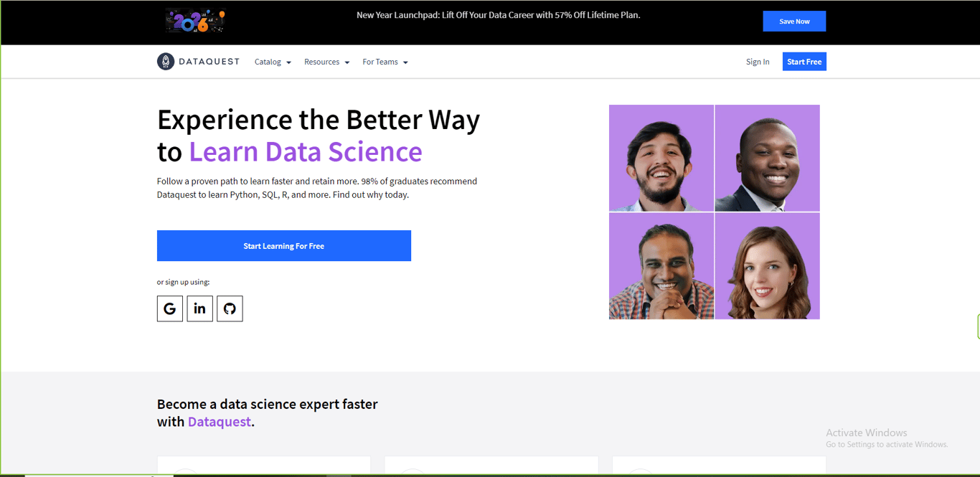Image resolution: width=980 pixels, height=477 pixels.
Task: Click the purple Dataquest word in subheading
Action: tap(220, 422)
